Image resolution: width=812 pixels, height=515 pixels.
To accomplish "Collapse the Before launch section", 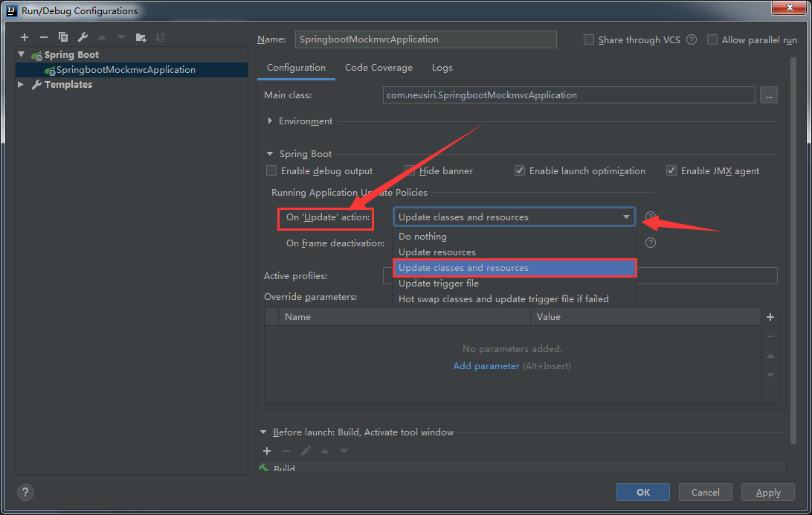I will [x=263, y=432].
